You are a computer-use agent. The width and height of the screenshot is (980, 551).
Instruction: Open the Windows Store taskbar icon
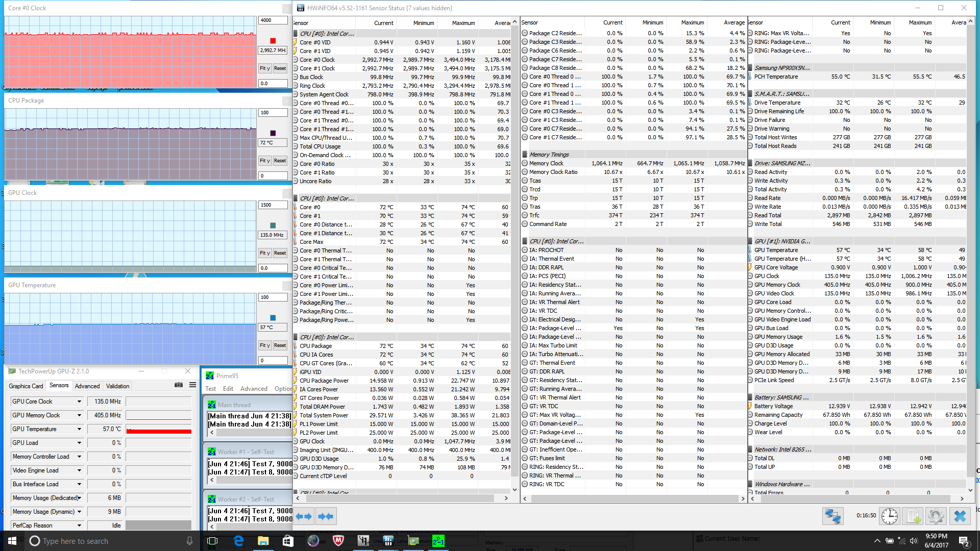click(288, 541)
